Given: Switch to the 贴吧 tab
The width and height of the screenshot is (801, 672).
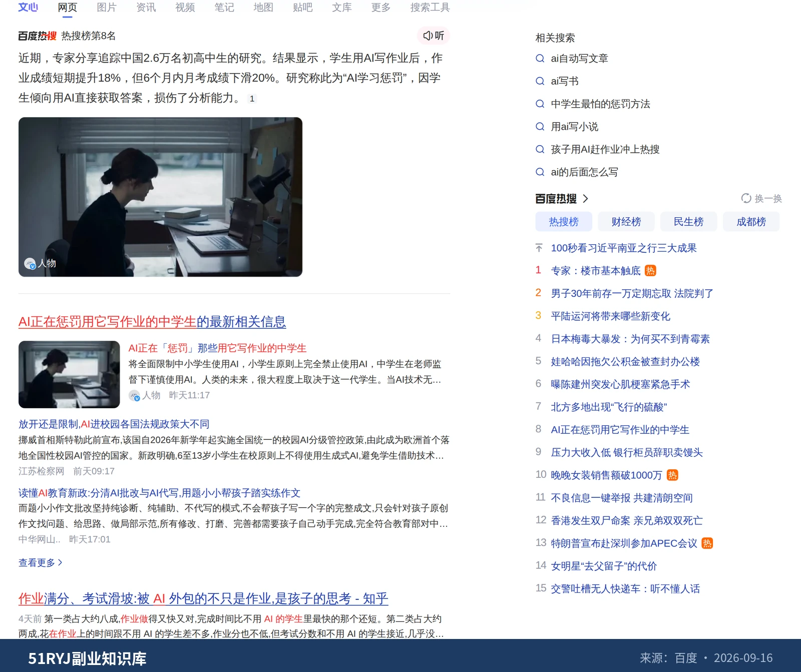Looking at the screenshot, I should point(302,7).
